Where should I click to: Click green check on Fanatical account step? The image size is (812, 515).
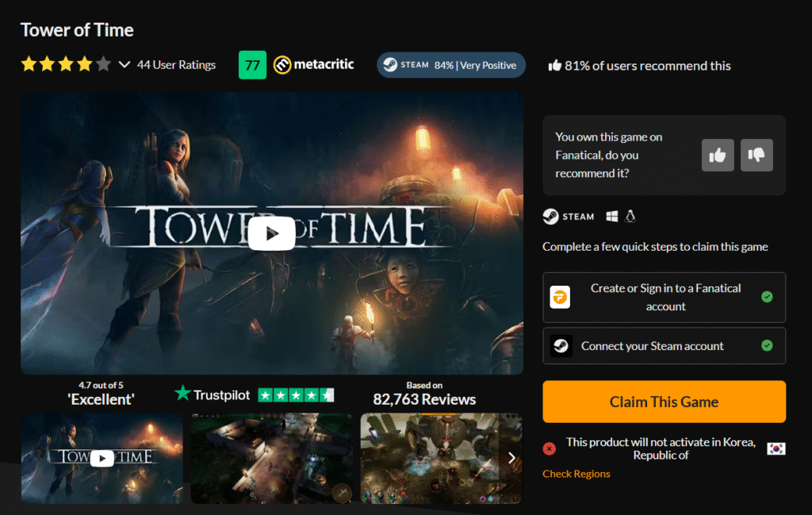click(767, 297)
